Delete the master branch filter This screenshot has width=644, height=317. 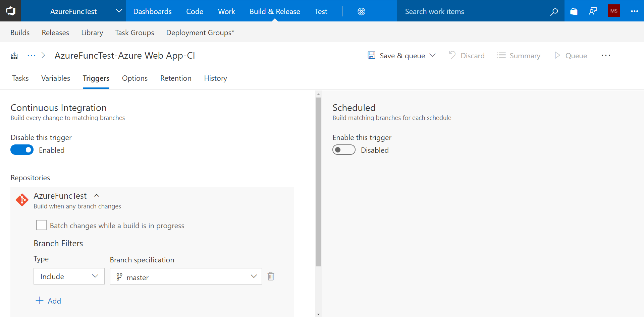pyautogui.click(x=271, y=276)
